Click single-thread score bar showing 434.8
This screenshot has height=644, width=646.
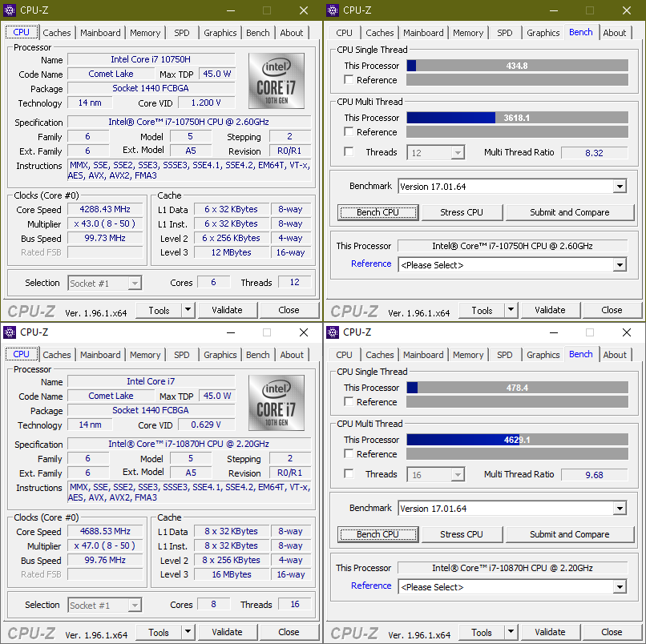click(518, 66)
